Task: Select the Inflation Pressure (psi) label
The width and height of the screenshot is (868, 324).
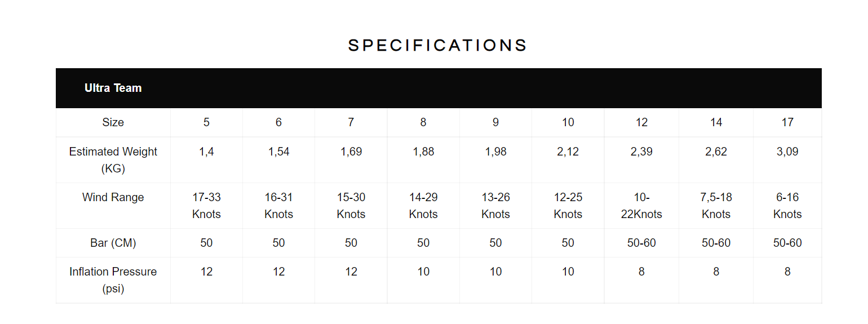Action: coord(113,280)
